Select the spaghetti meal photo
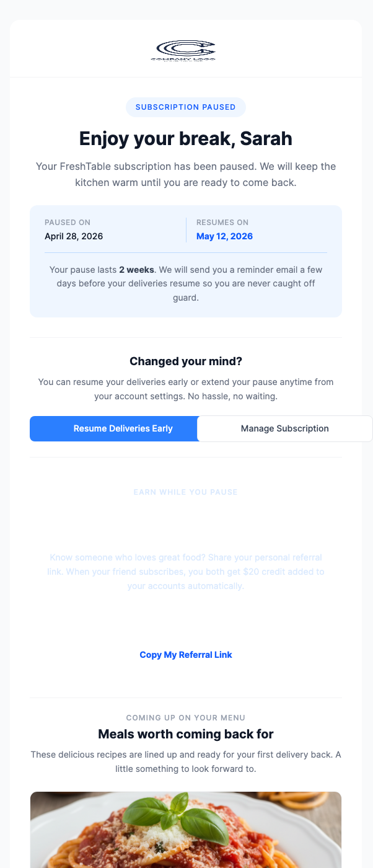Screen dimensions: 373x868 pyautogui.click(x=185, y=830)
